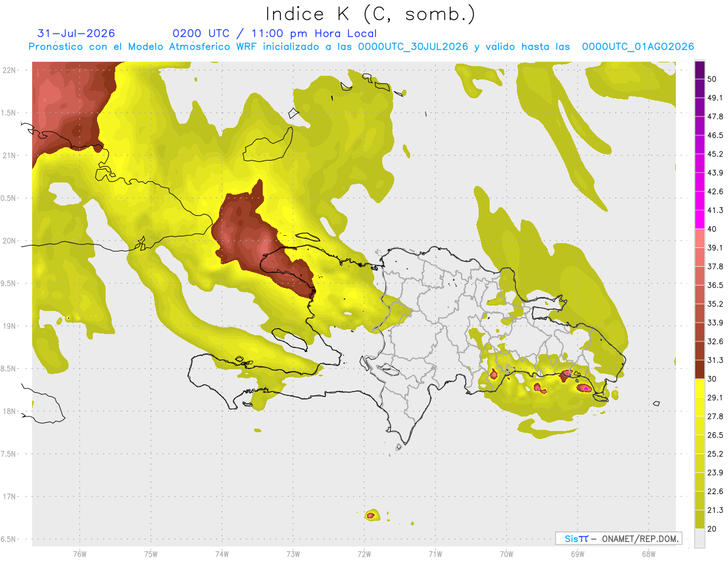The image size is (728, 562).
Task: Click the "49.1" color scale value
Action: 715,98
